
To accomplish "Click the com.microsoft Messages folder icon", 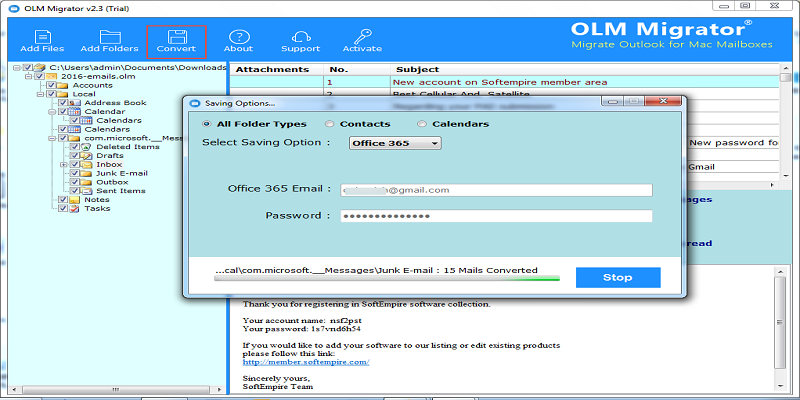I will (x=75, y=138).
